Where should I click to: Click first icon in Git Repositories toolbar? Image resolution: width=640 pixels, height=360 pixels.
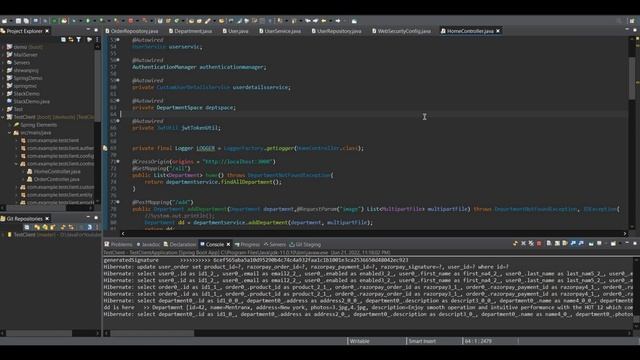[x=27, y=227]
